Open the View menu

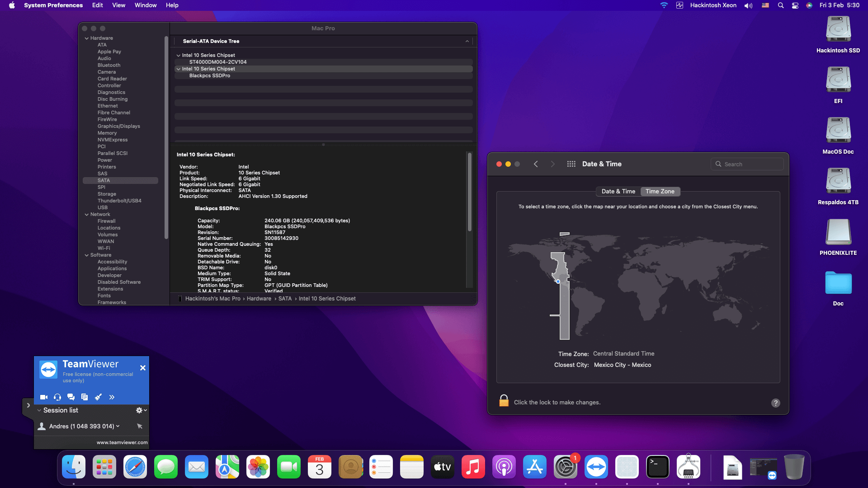click(118, 5)
